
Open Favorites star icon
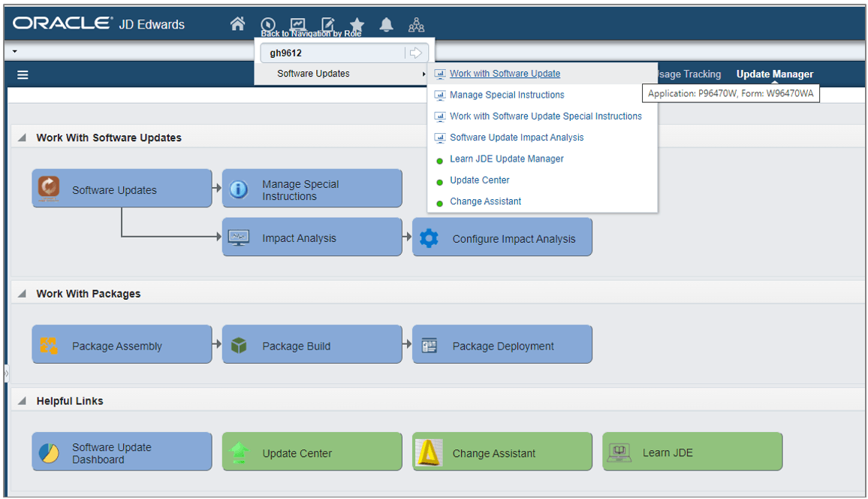pos(357,24)
